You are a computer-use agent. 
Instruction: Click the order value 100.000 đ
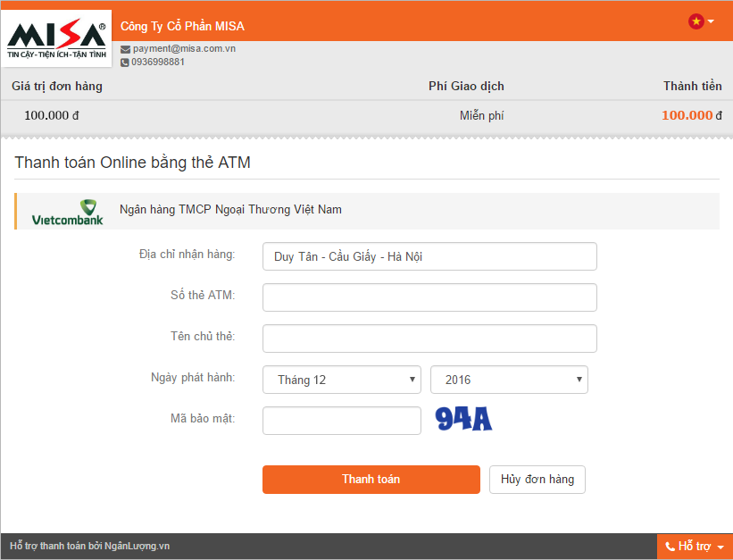pos(52,115)
